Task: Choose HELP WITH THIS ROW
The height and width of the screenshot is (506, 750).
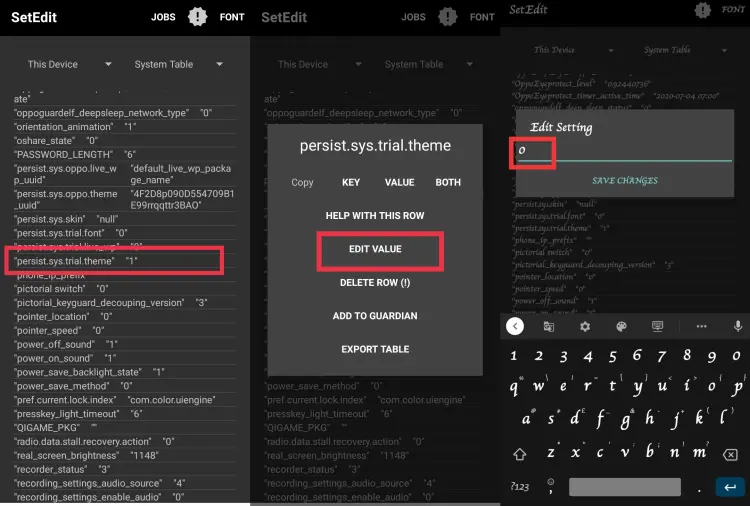Action: pyautogui.click(x=375, y=216)
